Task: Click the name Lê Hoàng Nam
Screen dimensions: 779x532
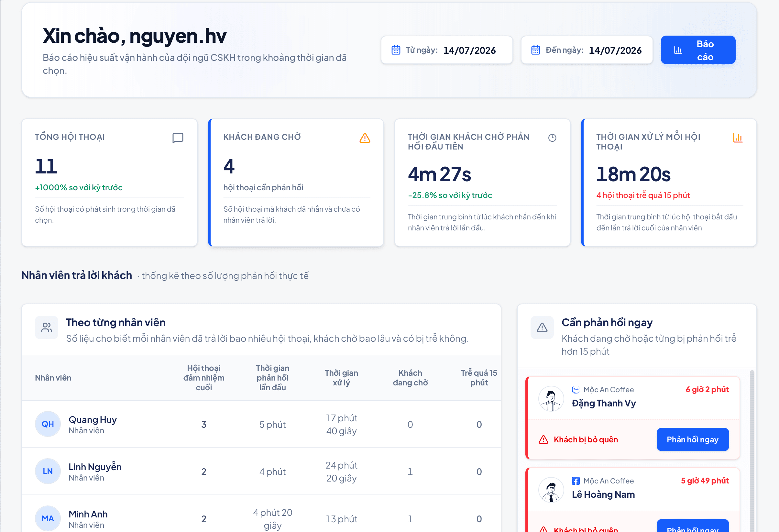Action: click(x=603, y=494)
